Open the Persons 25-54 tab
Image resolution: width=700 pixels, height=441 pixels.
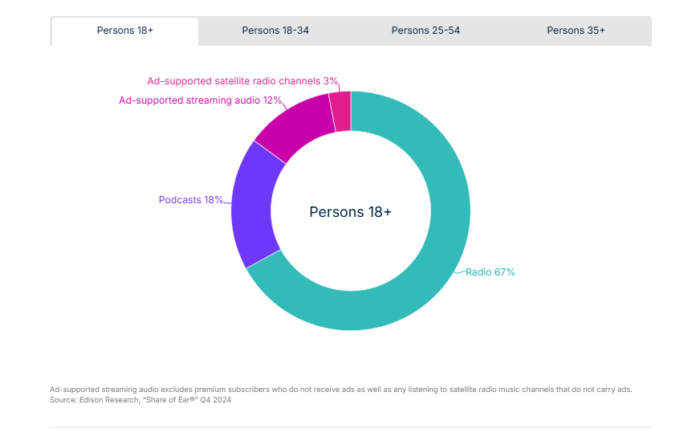pyautogui.click(x=426, y=31)
